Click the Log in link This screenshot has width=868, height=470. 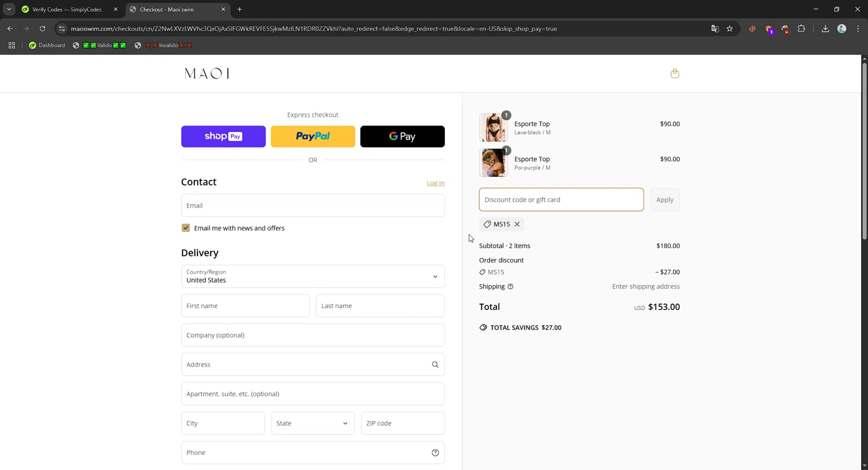pos(436,183)
